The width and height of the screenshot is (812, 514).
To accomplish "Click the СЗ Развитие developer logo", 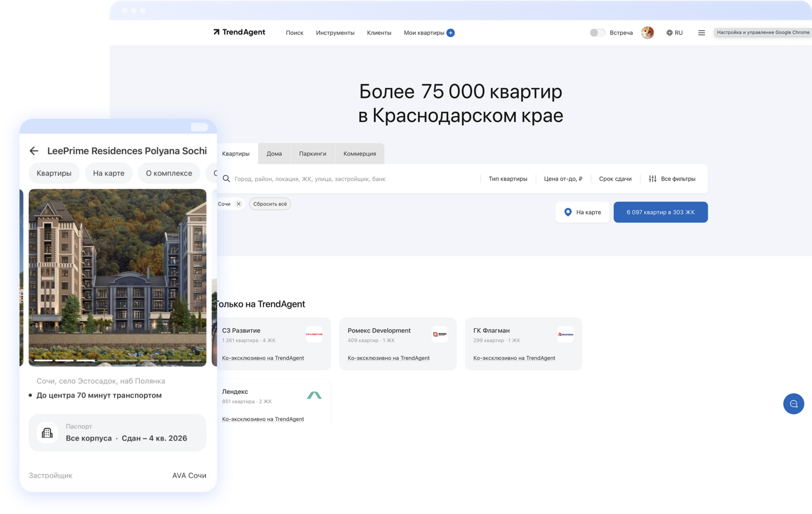I will pos(314,334).
